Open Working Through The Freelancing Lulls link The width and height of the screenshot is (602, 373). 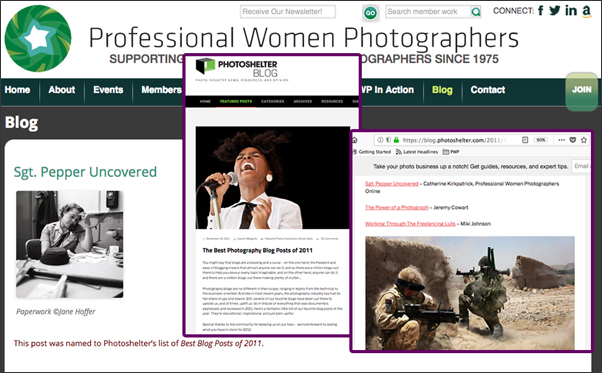click(x=410, y=224)
